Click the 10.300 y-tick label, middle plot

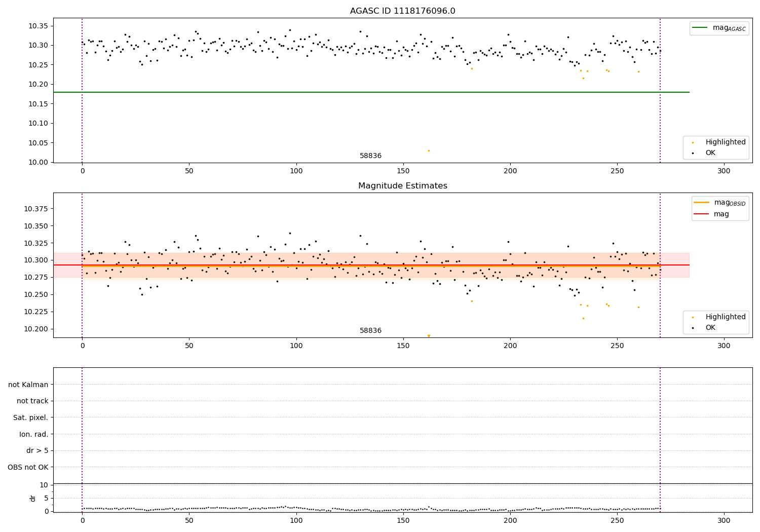coord(35,260)
